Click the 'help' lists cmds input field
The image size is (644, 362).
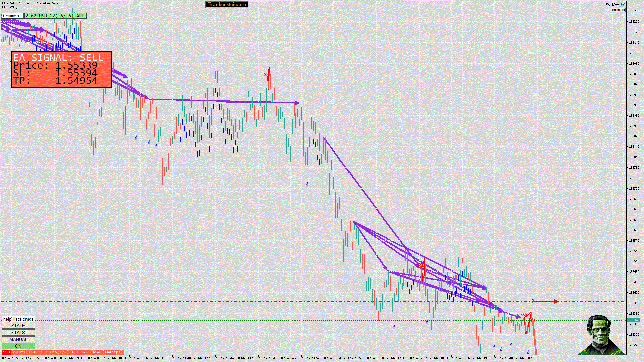tap(18, 319)
